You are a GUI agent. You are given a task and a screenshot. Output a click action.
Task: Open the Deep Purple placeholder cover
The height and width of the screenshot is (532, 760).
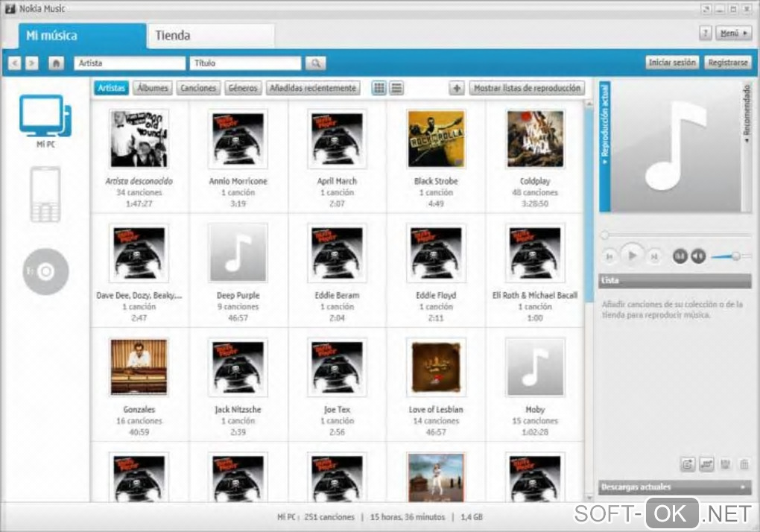coord(238,253)
